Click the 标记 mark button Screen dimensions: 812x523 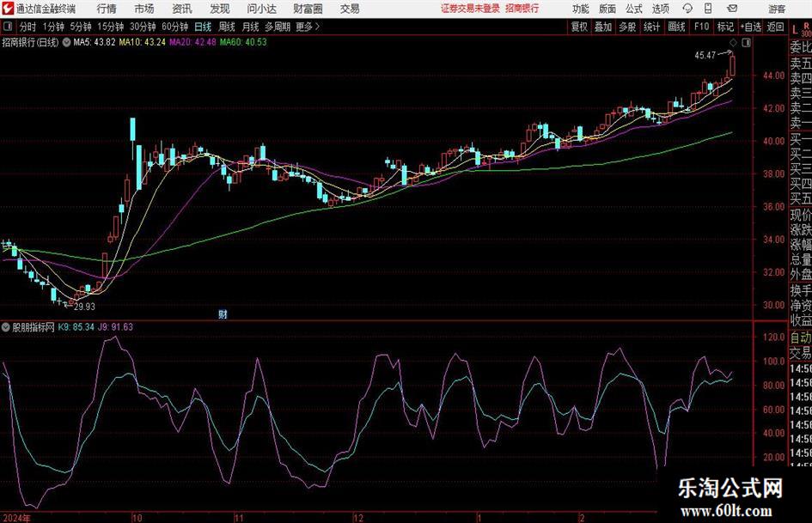pos(725,27)
